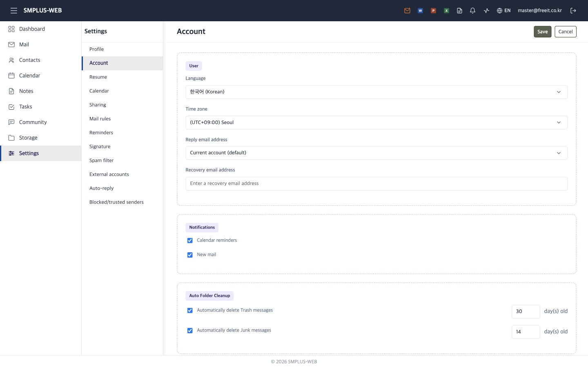This screenshot has height=368, width=588.
Task: Click the Contacts people icon
Action: click(11, 60)
